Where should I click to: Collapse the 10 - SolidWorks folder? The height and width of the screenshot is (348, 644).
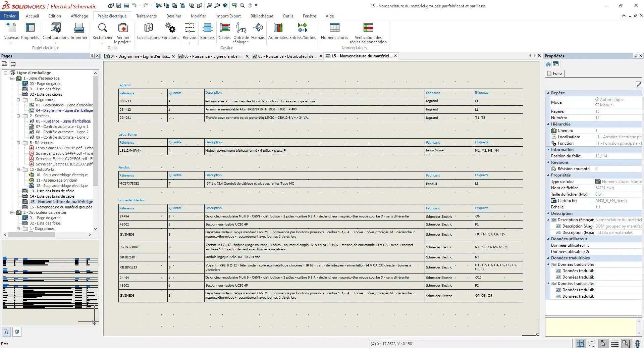click(x=18, y=169)
